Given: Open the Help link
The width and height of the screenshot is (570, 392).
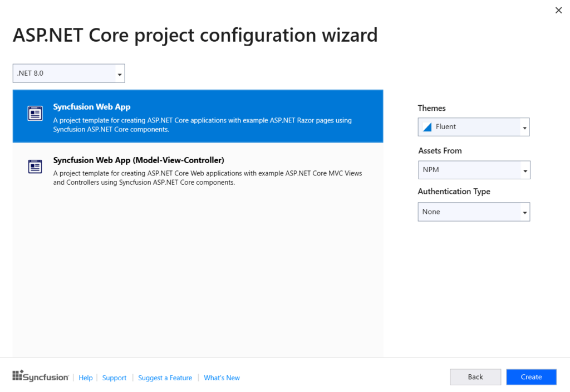Looking at the screenshot, I should (x=85, y=378).
